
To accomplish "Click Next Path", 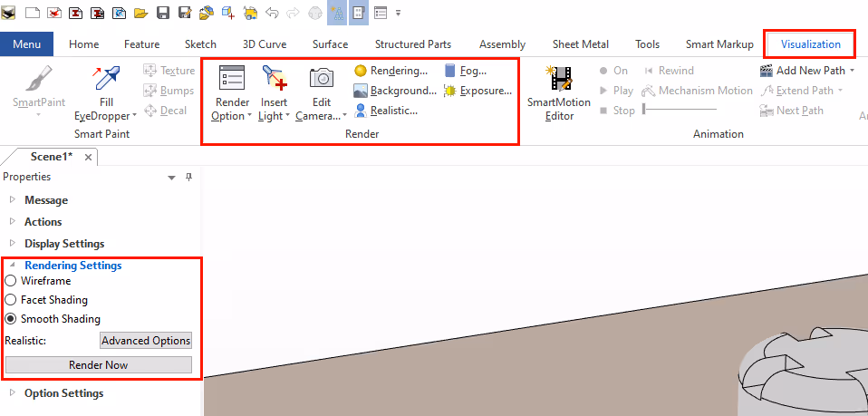I will pos(792,111).
